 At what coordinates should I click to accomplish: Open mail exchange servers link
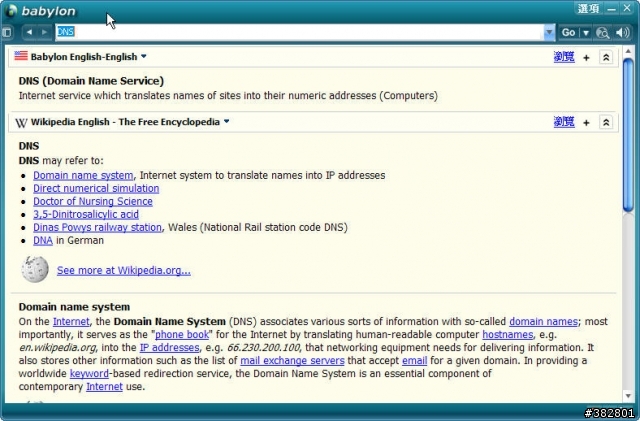point(292,361)
